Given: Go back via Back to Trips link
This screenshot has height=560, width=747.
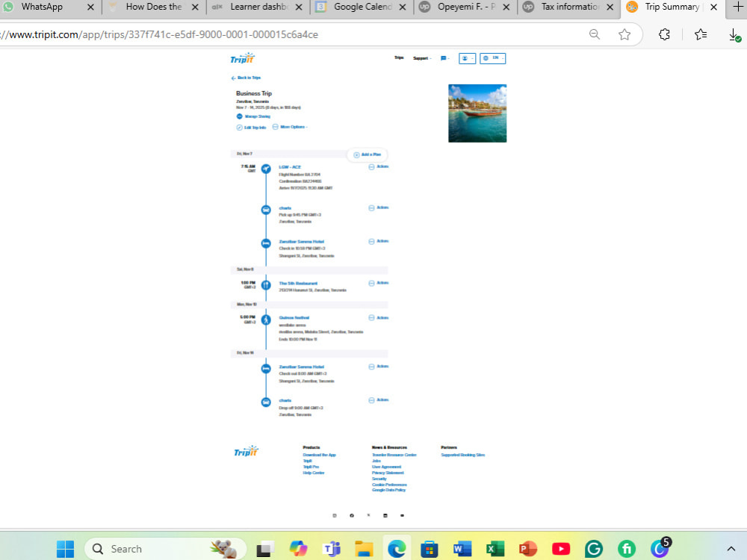Looking at the screenshot, I should (x=246, y=78).
